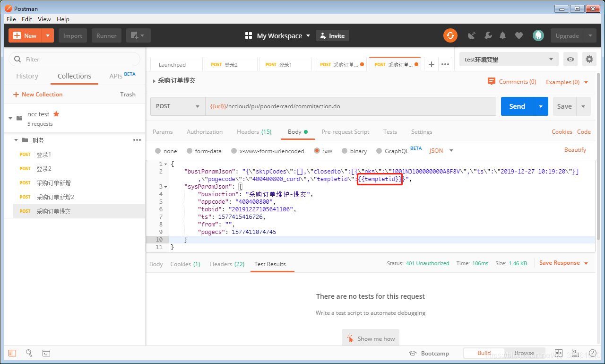Image resolution: width=605 pixels, height=364 pixels.
Task: Click the Beautify link
Action: tap(575, 150)
